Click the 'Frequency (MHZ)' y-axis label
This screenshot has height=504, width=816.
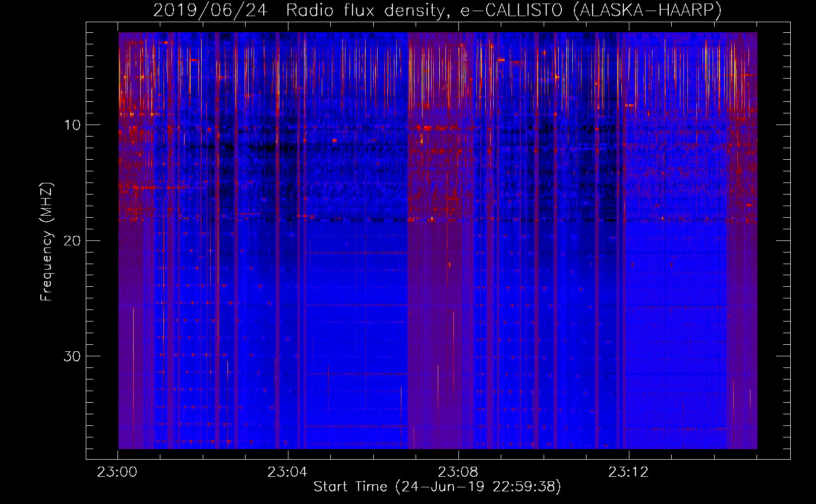46,242
